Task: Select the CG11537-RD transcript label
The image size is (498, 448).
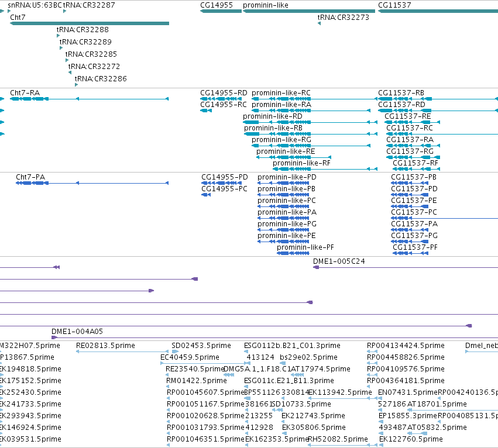Action: pos(401,105)
